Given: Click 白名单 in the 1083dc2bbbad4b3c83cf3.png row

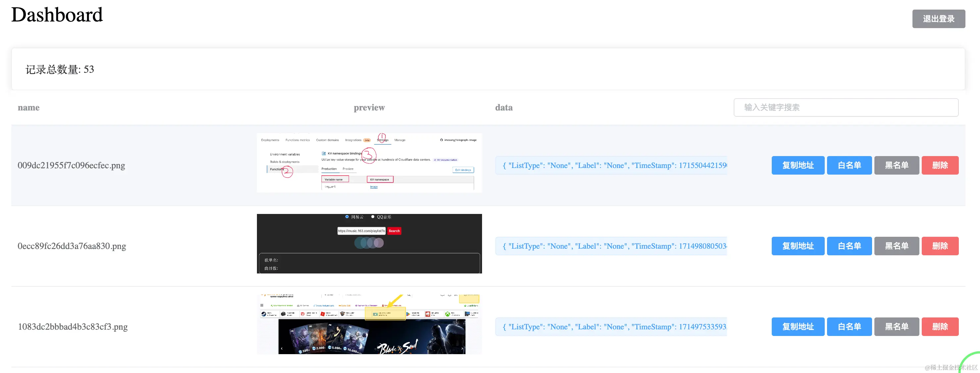Looking at the screenshot, I should pyautogui.click(x=849, y=327).
